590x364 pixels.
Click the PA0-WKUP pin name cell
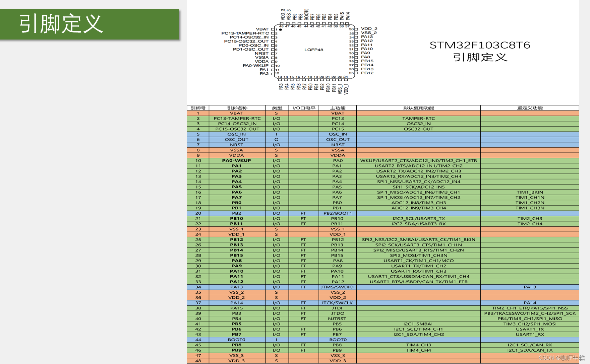(237, 160)
